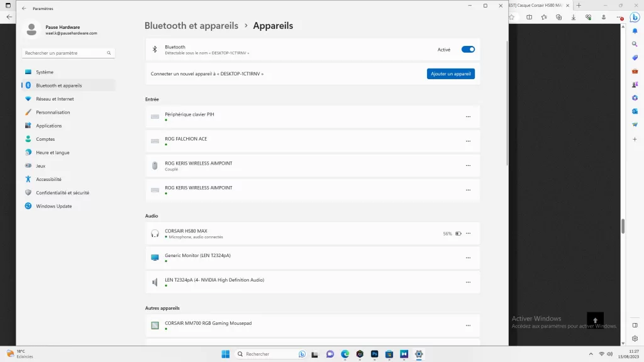Viewport: 644px width, 362px height.
Task: Open the Windows Start menu
Action: 226,354
